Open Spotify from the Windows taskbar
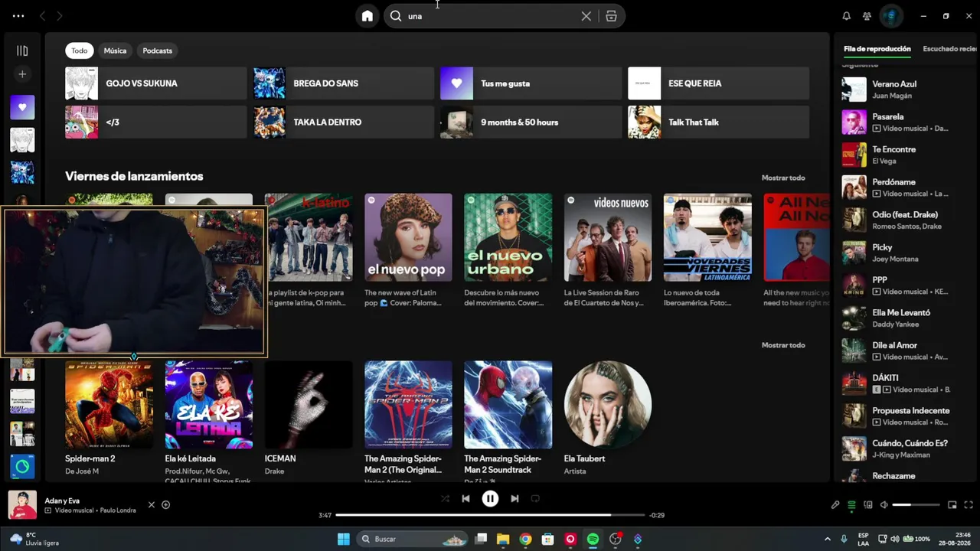Viewport: 980px width, 551px height. point(593,540)
